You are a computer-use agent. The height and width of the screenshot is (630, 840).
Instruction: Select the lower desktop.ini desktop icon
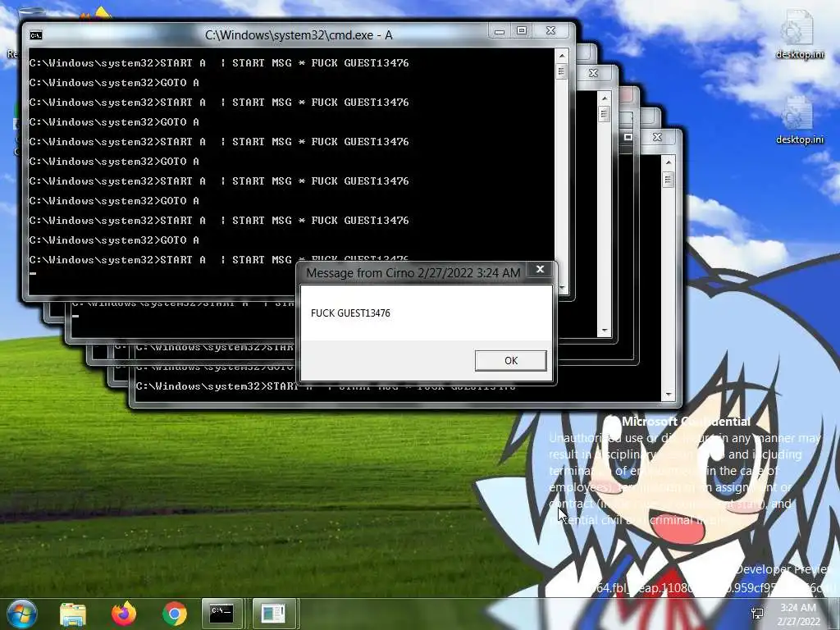799,121
